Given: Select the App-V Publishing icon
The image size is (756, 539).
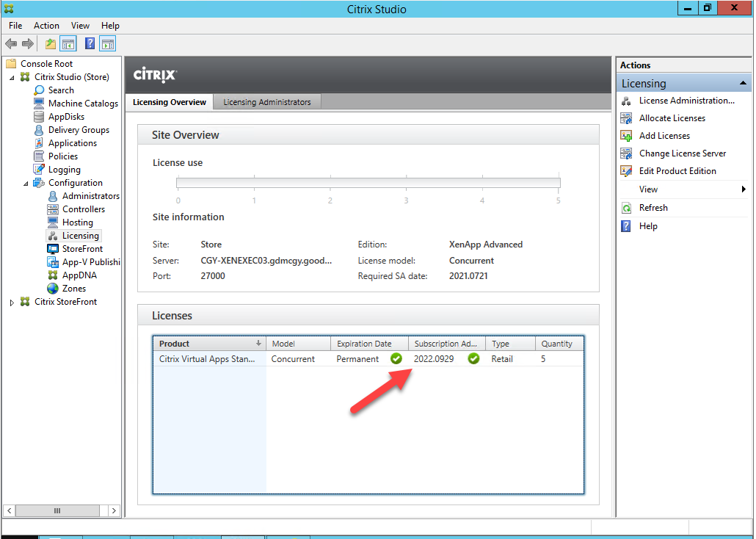Looking at the screenshot, I should pos(53,261).
